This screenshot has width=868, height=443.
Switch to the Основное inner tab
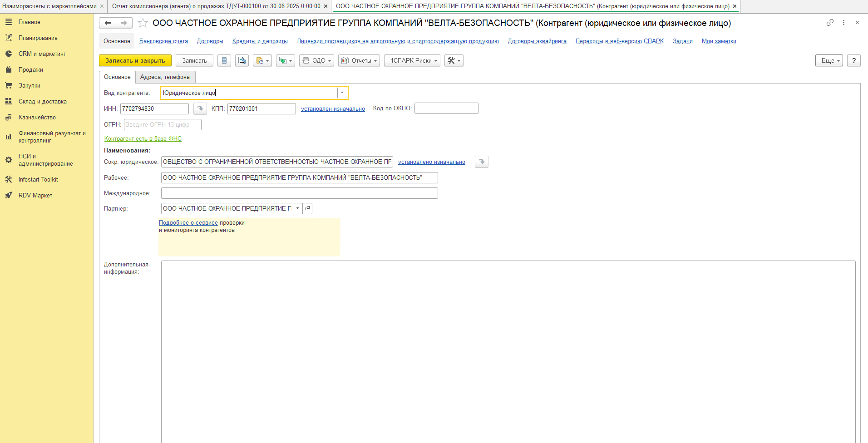[117, 77]
